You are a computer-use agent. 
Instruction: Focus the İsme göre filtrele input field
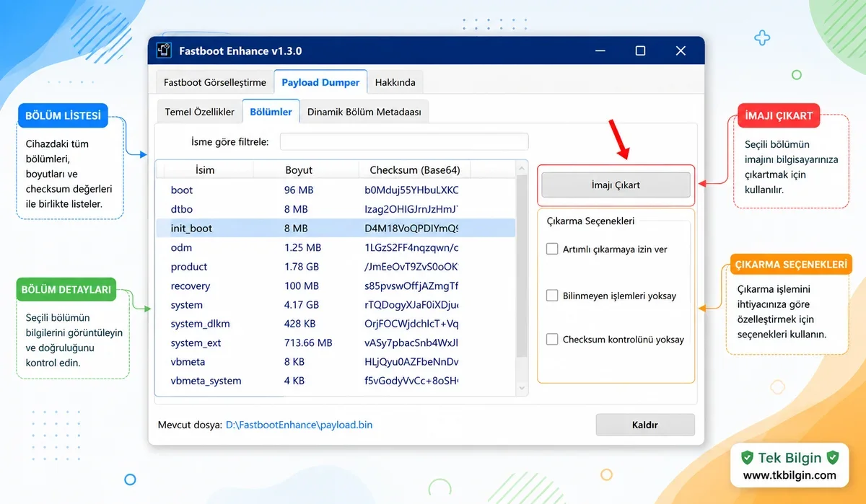404,142
